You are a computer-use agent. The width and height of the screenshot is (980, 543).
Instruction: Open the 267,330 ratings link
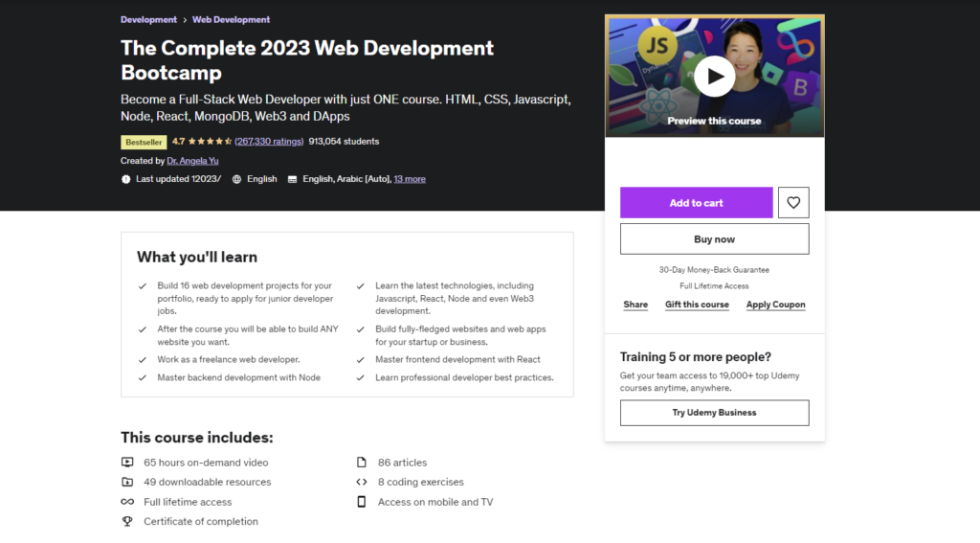click(269, 142)
